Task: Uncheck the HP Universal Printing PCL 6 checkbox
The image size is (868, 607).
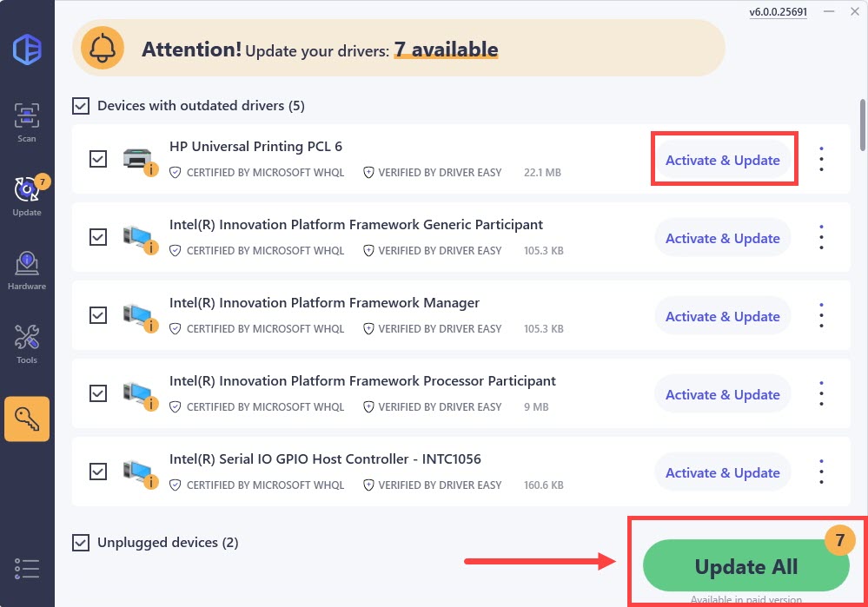Action: coord(98,160)
